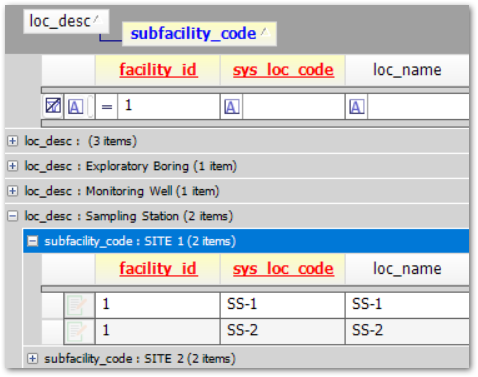Click the clear-filter icon in filter row
The height and width of the screenshot is (377, 478).
(x=53, y=106)
